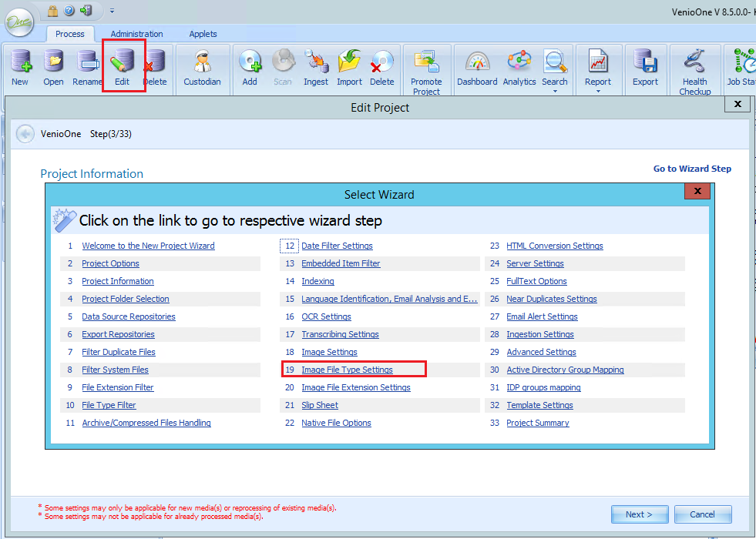Switch to the Process tab

(x=70, y=34)
